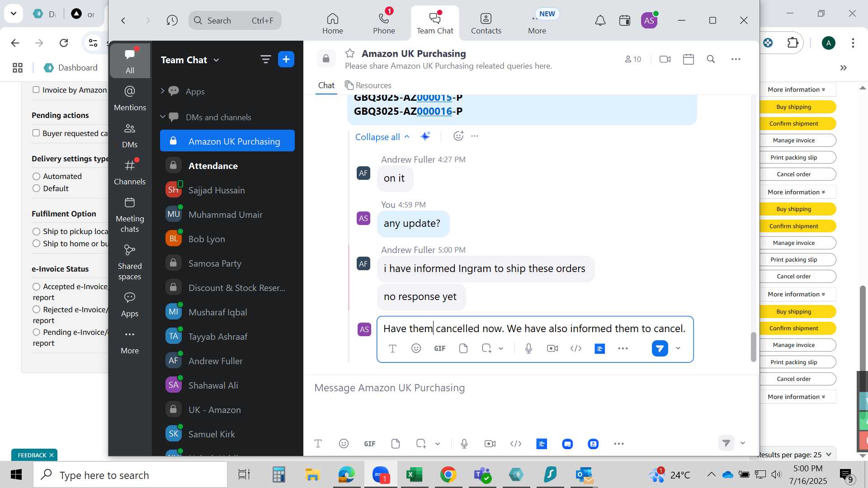Open the send options arrow in reply box

click(x=678, y=348)
